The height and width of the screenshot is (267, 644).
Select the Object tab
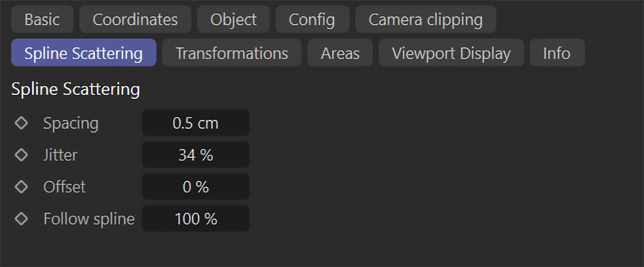point(233,19)
